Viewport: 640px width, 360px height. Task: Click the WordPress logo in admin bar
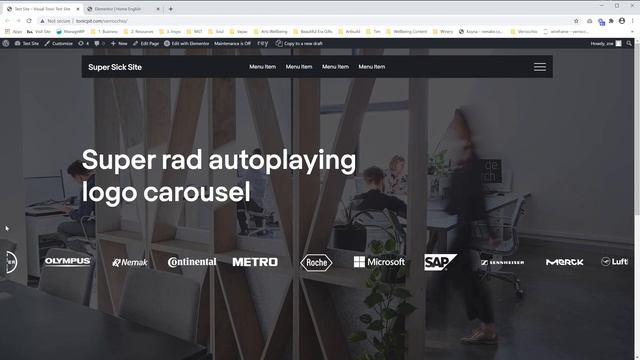[6, 43]
